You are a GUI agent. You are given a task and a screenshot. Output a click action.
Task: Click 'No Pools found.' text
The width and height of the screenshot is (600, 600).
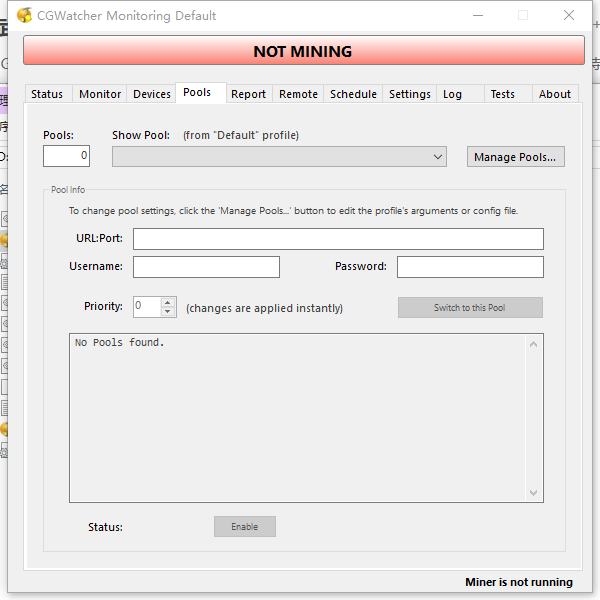pyautogui.click(x=119, y=342)
